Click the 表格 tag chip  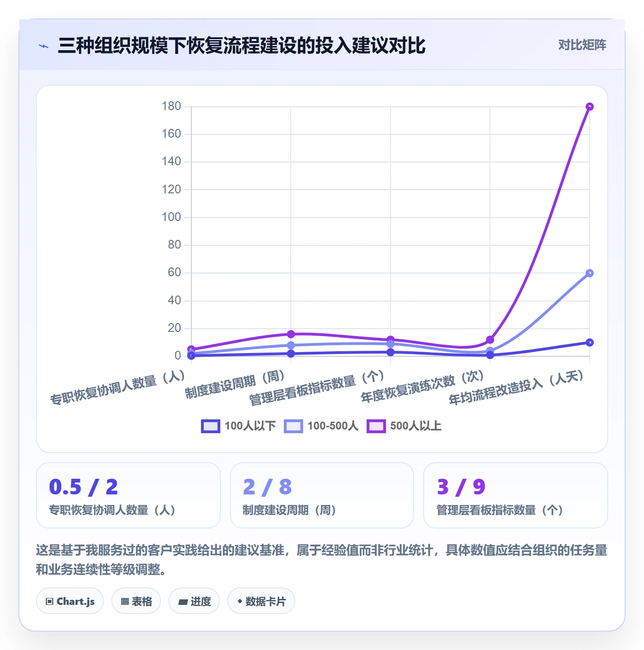coord(136,601)
